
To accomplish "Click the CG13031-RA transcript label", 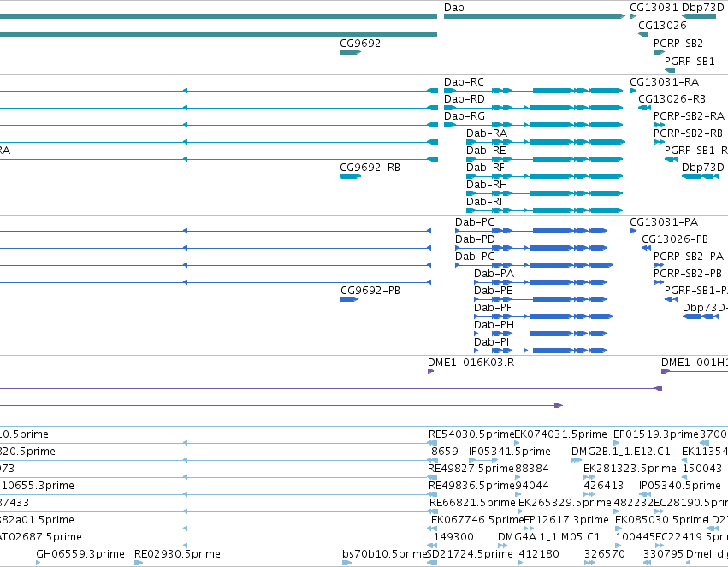I will click(664, 81).
